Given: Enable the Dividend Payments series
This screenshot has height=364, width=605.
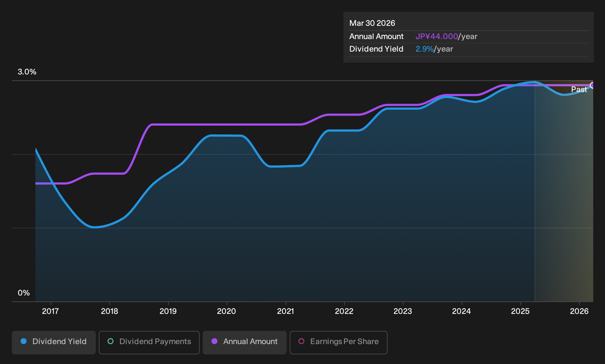Looking at the screenshot, I should [149, 342].
